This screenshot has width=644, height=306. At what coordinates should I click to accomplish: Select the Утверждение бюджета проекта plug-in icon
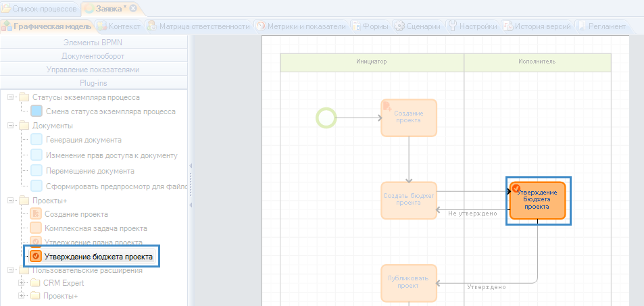pos(36,257)
